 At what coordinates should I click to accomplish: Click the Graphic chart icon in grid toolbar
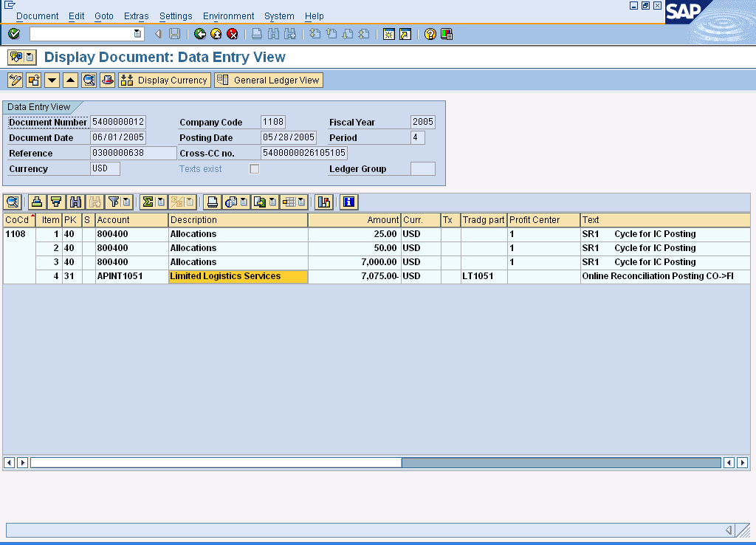(324, 202)
